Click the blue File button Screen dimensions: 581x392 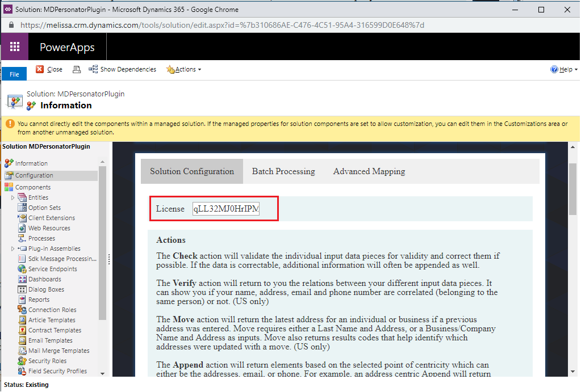pyautogui.click(x=14, y=74)
